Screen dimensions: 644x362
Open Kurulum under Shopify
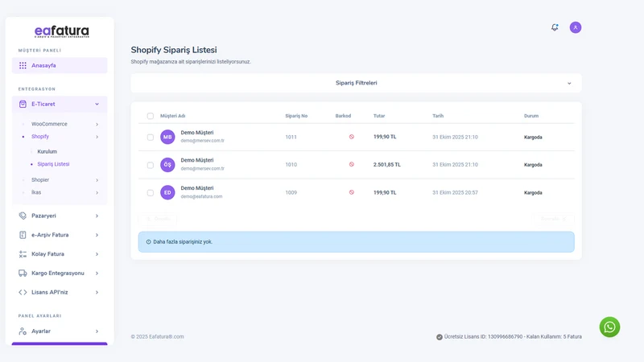[47, 151]
